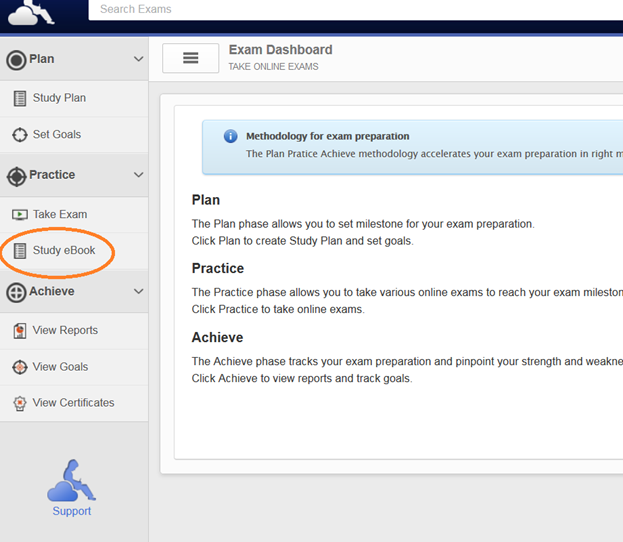
Task: Toggle sidebar with hamburger menu button
Action: (190, 58)
